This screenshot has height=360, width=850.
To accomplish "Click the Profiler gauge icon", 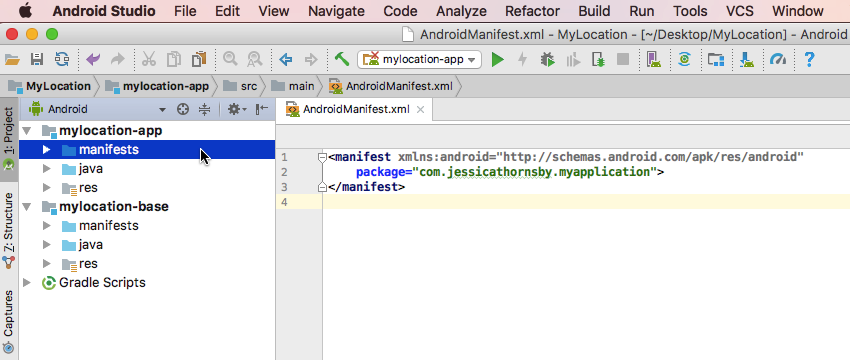I will [x=777, y=59].
